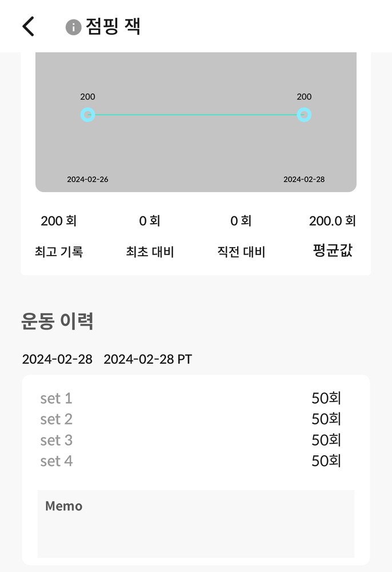Tap the 200 회 best record value
This screenshot has width=392, height=572.
[59, 221]
